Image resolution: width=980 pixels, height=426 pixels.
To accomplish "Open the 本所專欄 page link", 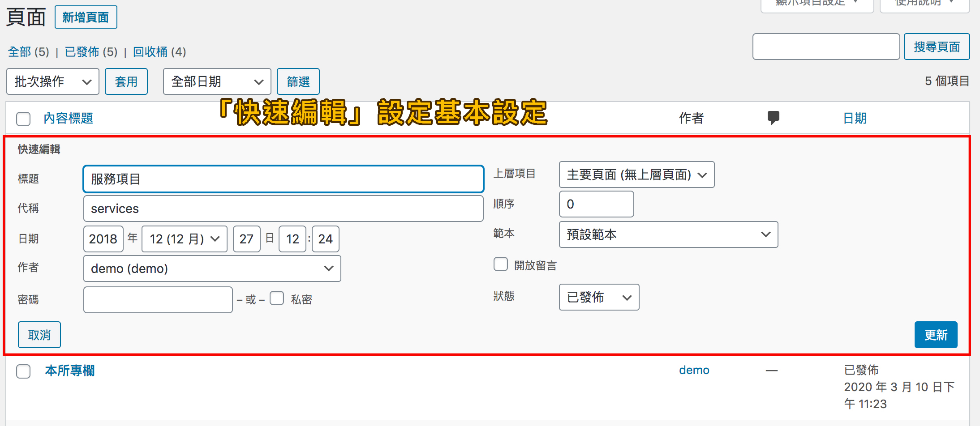I will pos(69,371).
